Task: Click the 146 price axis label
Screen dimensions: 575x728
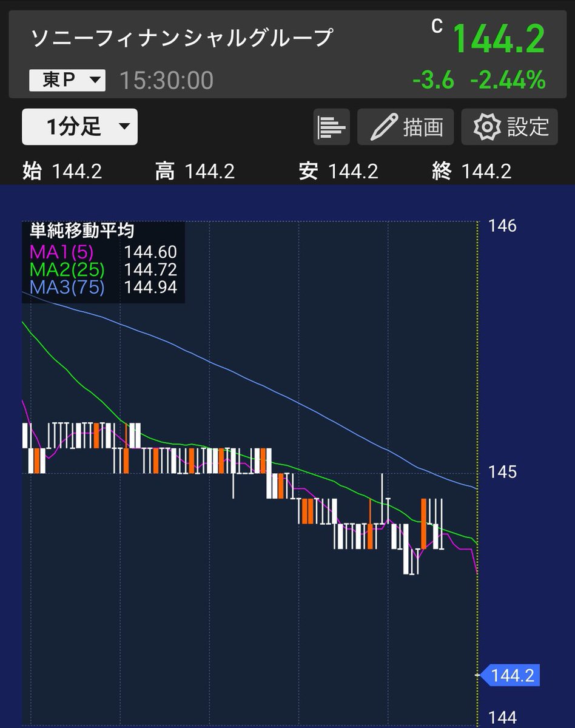Action: pos(502,226)
